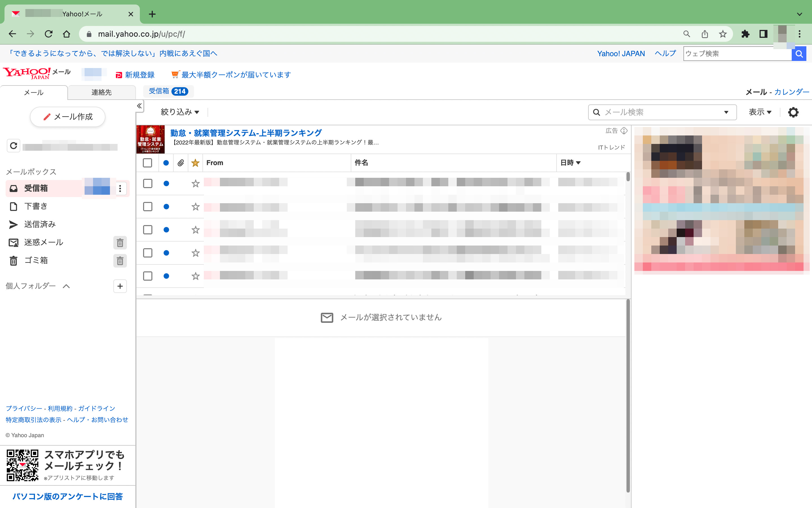Tick the checkbox of the fifth email row
Image resolution: width=812 pixels, height=508 pixels.
pyautogui.click(x=148, y=276)
